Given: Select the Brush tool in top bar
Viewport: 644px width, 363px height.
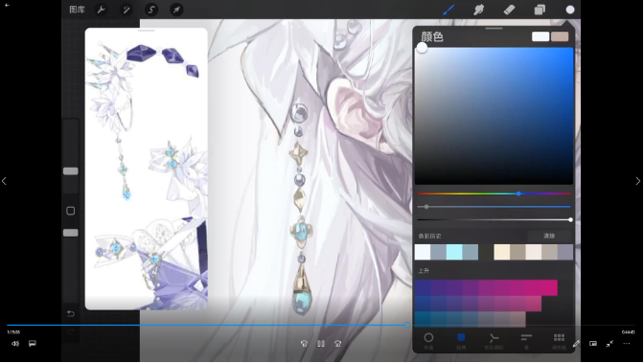Looking at the screenshot, I should (x=448, y=10).
